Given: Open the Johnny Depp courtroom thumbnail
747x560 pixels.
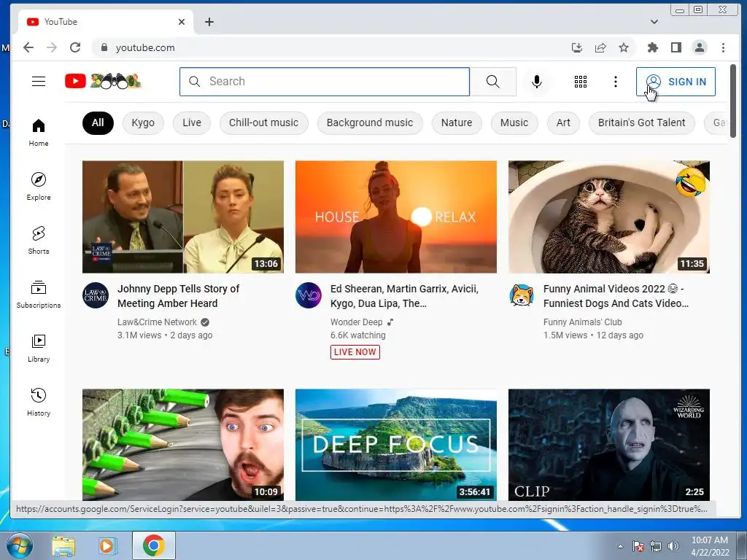Looking at the screenshot, I should pyautogui.click(x=183, y=217).
